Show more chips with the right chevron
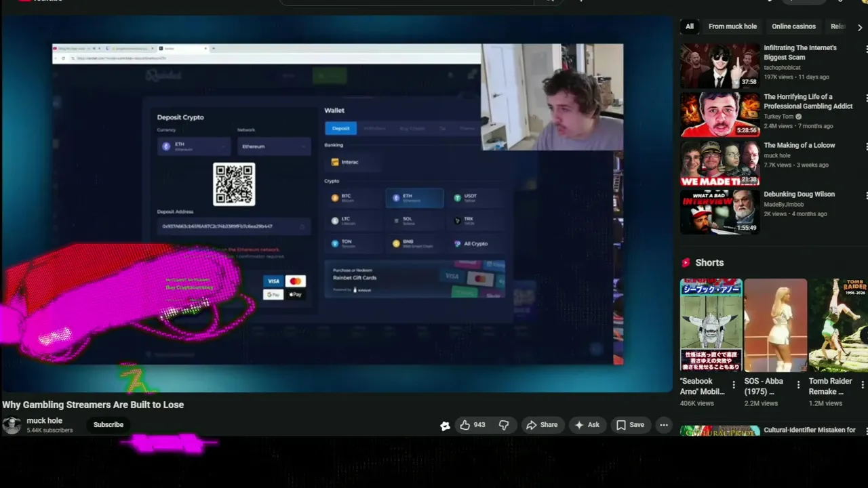 (860, 27)
